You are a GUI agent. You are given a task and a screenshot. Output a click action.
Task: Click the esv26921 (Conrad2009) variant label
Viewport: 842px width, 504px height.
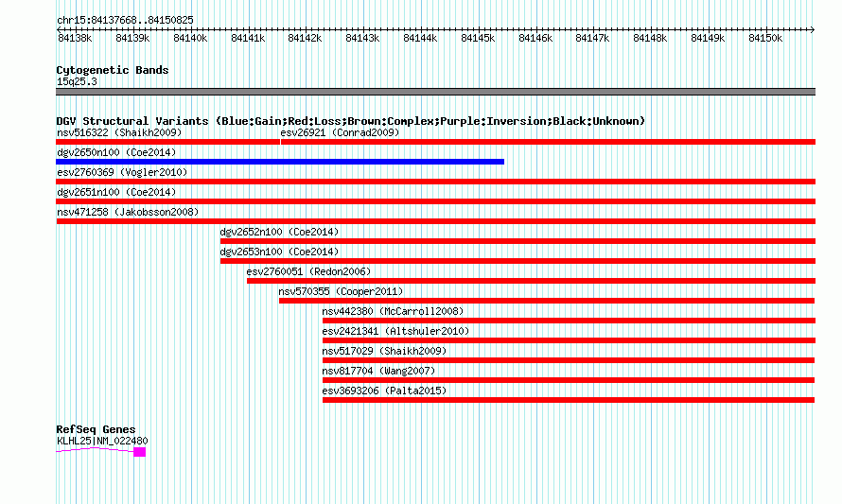340,132
